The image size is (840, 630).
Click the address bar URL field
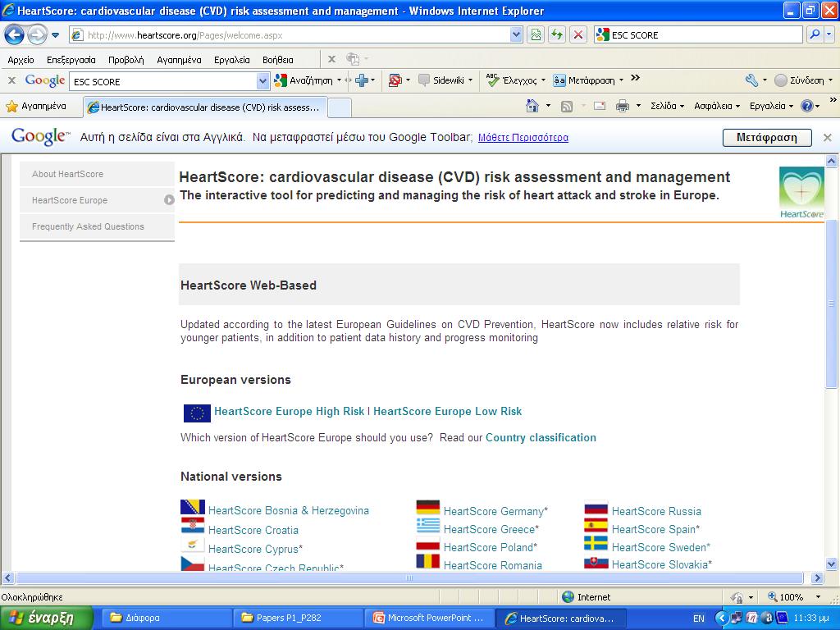coord(294,35)
